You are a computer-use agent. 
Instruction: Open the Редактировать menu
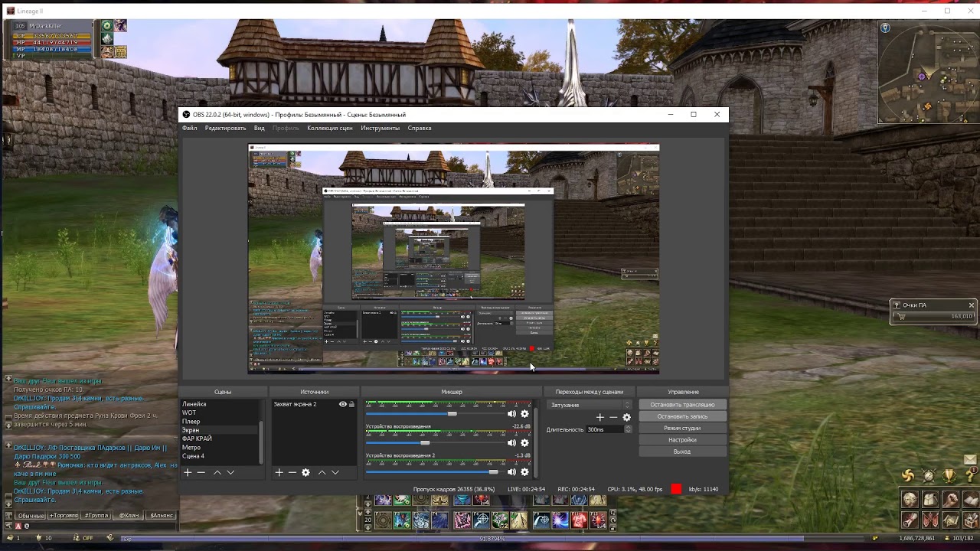[225, 128]
